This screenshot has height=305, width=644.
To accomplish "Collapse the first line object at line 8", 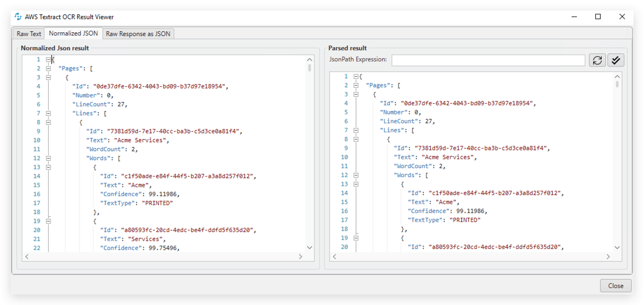I will coord(48,122).
